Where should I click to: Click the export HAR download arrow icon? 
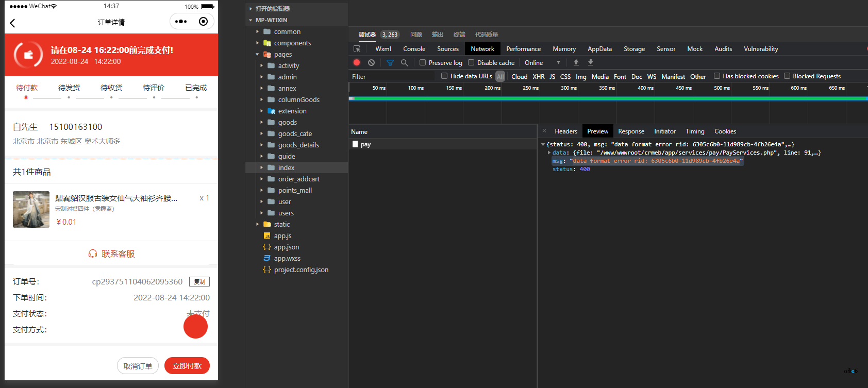point(591,62)
